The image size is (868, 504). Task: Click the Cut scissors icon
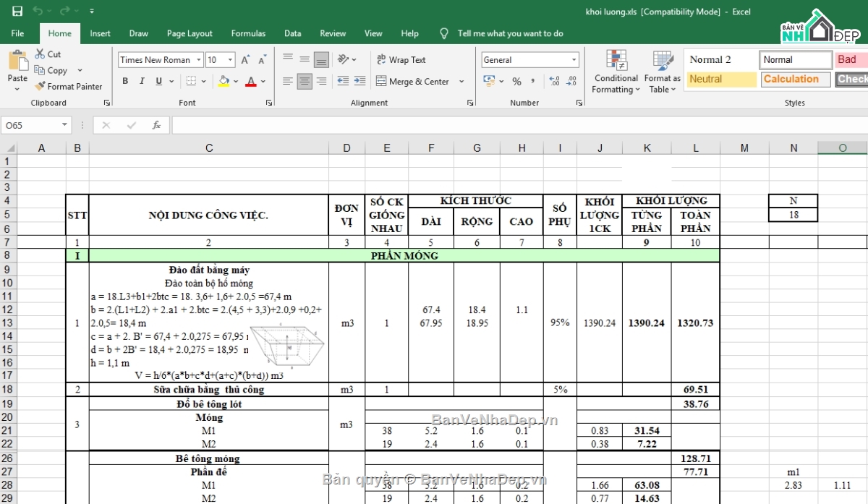[x=38, y=54]
